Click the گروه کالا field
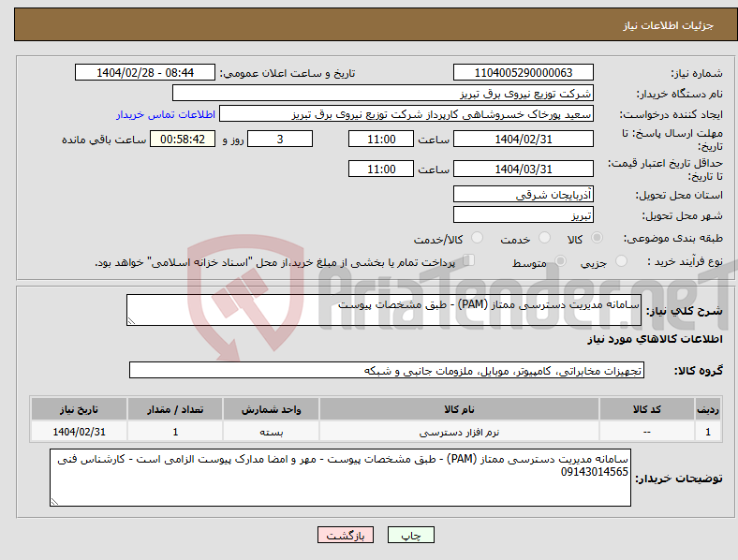The height and width of the screenshot is (560, 738). click(x=387, y=370)
